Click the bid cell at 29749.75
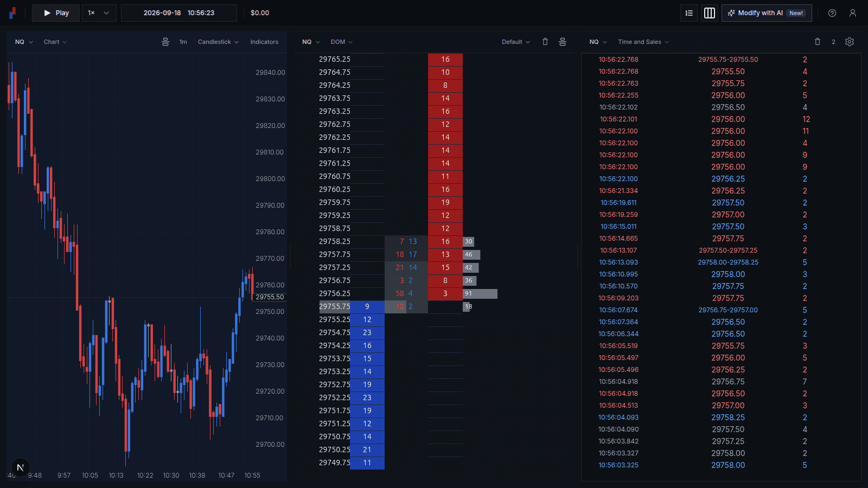Screen dimensions: 868x488 coord(367,463)
